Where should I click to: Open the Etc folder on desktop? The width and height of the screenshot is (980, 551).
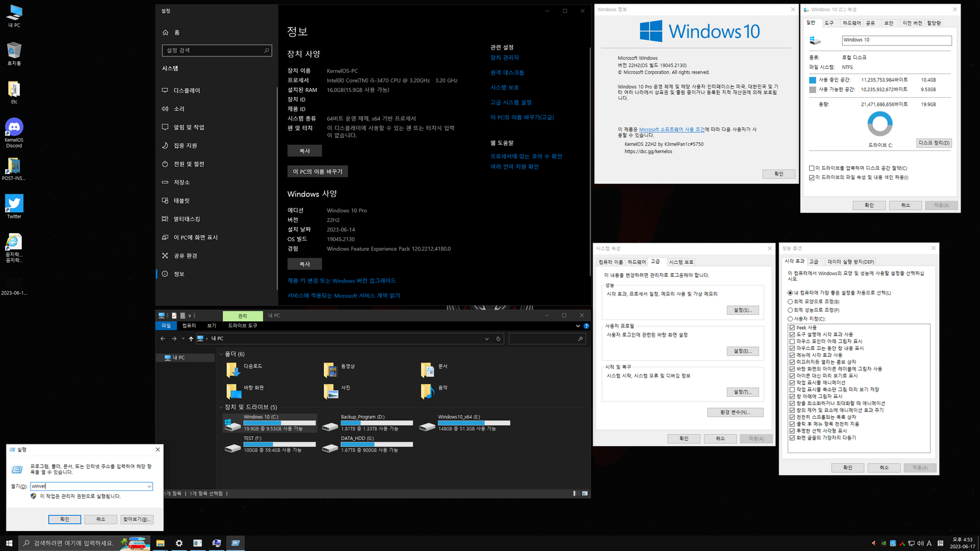click(14, 92)
